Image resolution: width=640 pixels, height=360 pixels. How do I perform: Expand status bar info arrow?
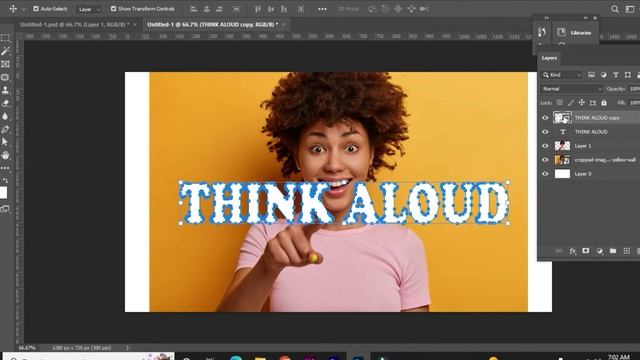click(x=127, y=348)
